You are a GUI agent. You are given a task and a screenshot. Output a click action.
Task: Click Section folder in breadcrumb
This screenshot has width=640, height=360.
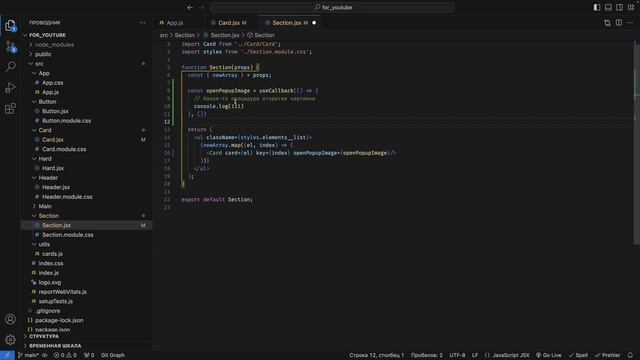pos(184,35)
